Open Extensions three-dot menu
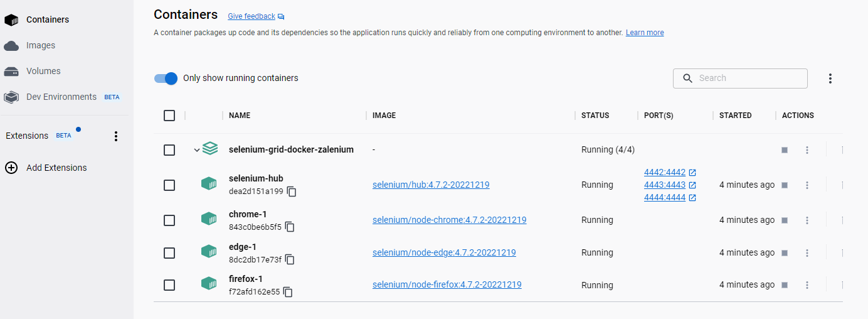This screenshot has width=868, height=319. click(115, 136)
